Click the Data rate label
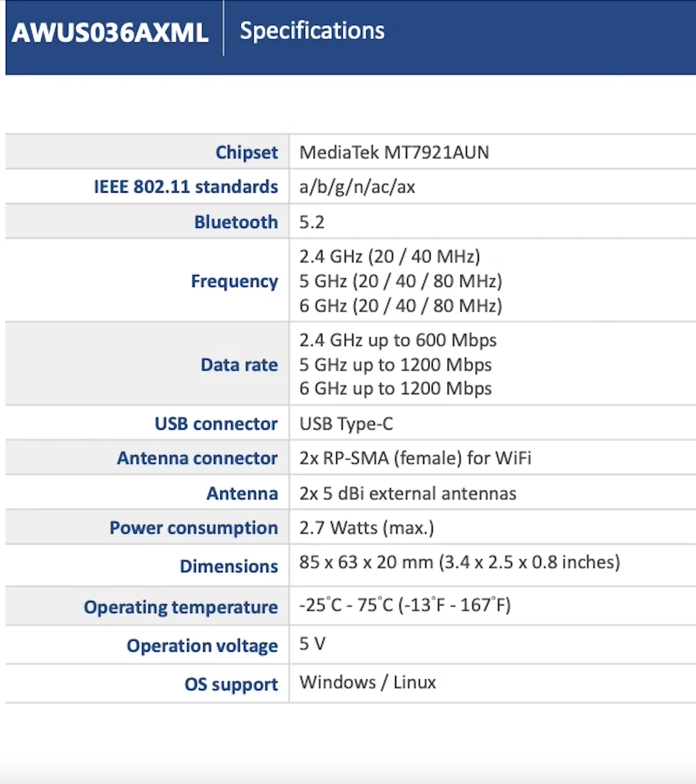The image size is (696, 784). (x=239, y=365)
